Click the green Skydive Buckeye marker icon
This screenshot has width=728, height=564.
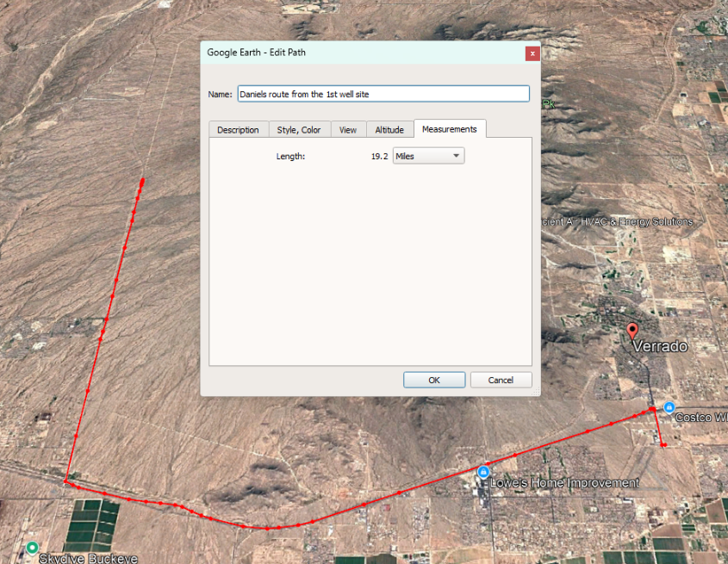click(32, 548)
